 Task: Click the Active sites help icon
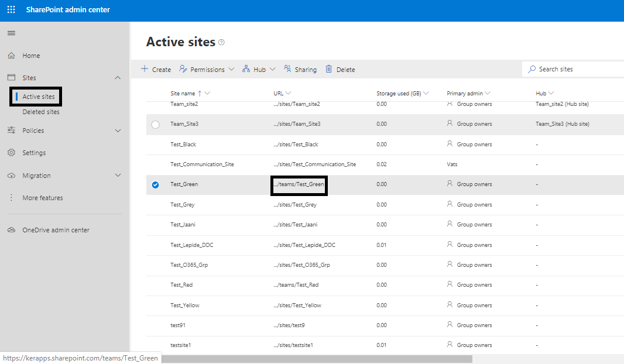pos(222,42)
